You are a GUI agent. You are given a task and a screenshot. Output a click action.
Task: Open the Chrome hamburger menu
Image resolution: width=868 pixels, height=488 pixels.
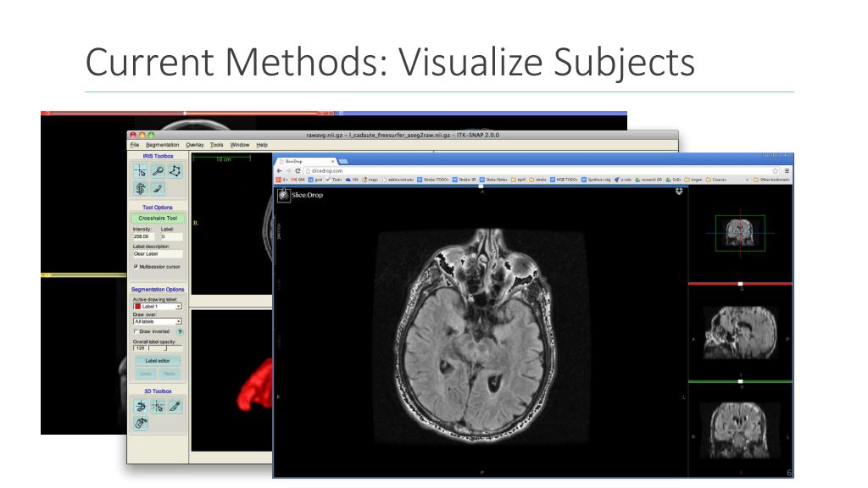787,171
